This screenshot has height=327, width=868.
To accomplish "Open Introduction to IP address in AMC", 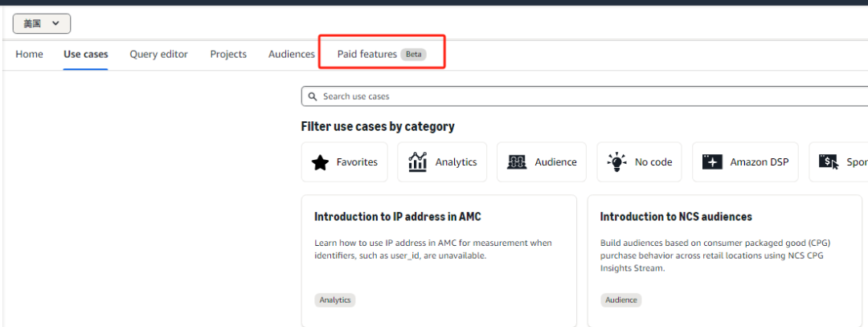I will tap(397, 217).
